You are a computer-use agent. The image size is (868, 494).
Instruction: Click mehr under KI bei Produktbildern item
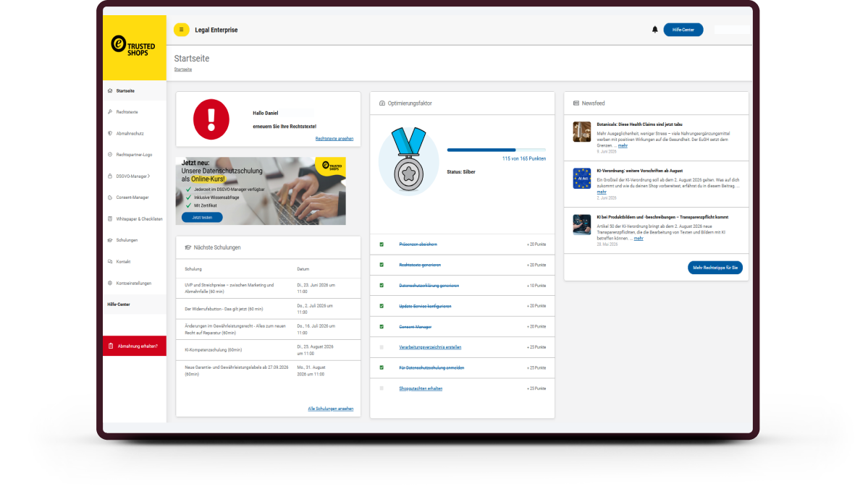pyautogui.click(x=639, y=239)
